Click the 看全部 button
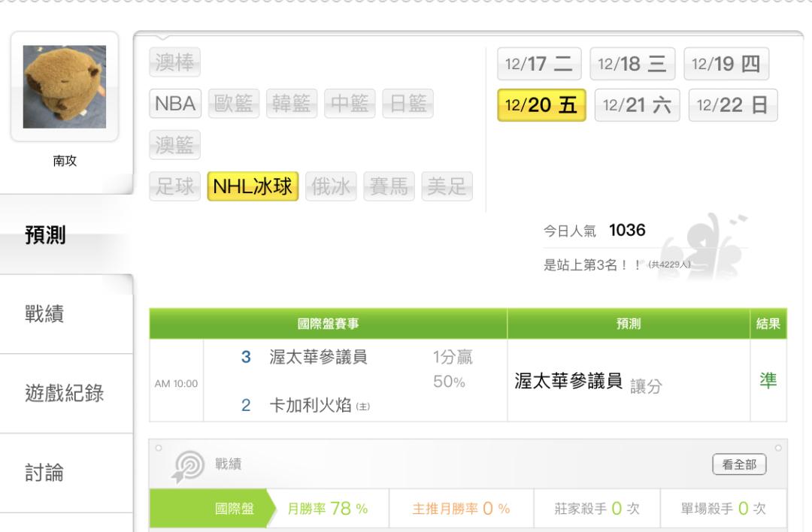 (x=739, y=465)
